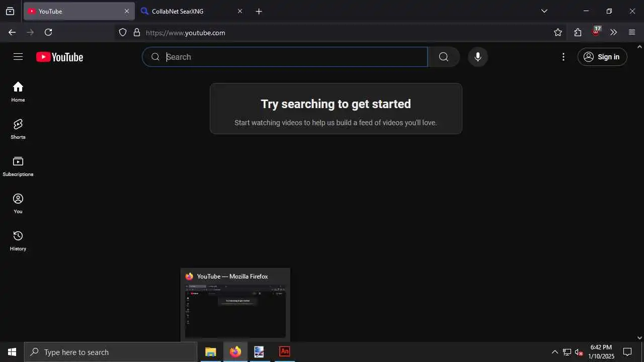Click the page scrollbar up arrow

[640, 47]
